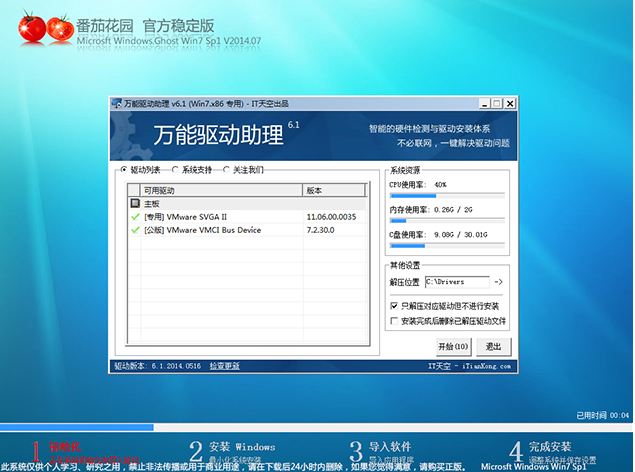Toggle the VMware SVGA II driver checkmark
The width and height of the screenshot is (635, 472).
point(135,217)
